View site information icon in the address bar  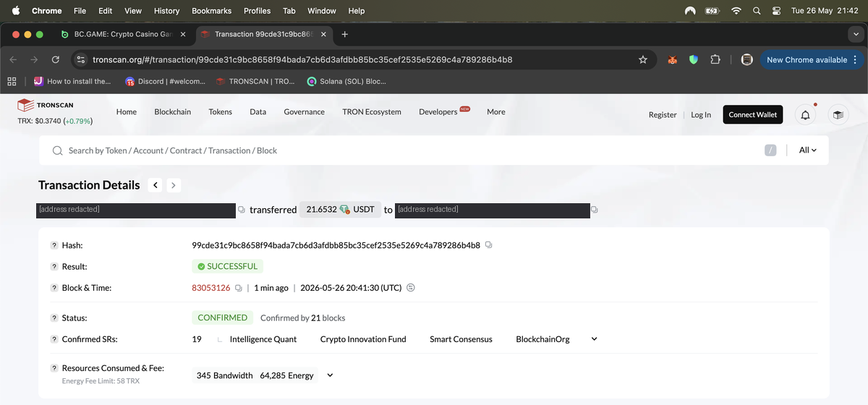pyautogui.click(x=82, y=59)
